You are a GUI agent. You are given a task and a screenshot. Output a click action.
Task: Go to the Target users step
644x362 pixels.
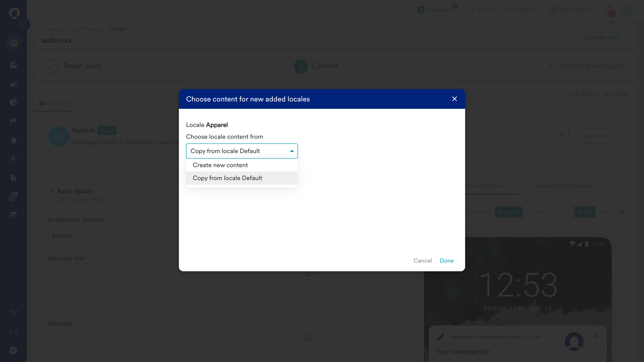point(73,66)
